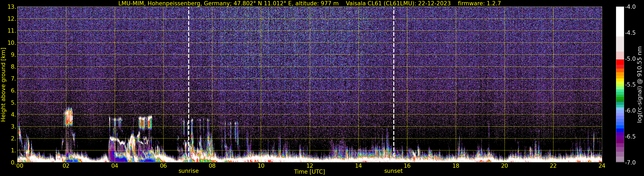Click the time axis tick label 22
The image size is (644, 176).
coord(553,166)
